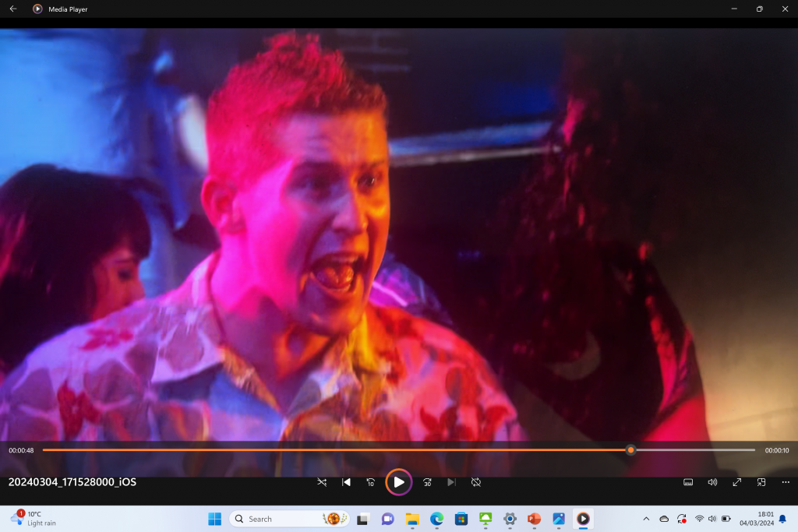
Task: Open File Explorer from the taskbar
Action: tap(412, 519)
